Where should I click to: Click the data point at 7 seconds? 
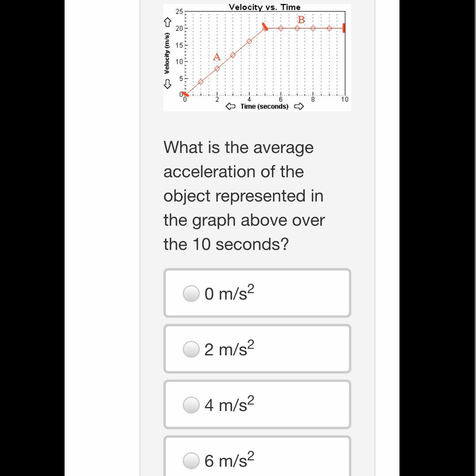click(297, 28)
